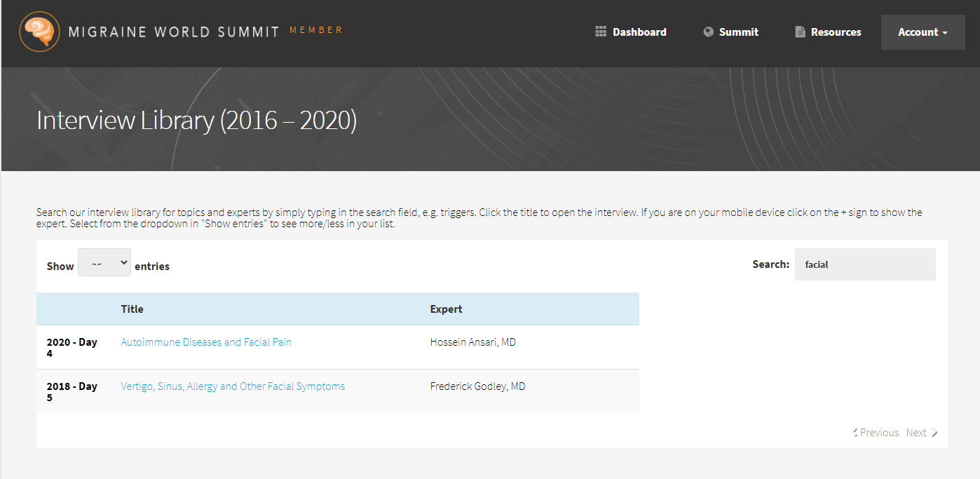The image size is (980, 479).
Task: Open Autoimmune Diseases and Facial Pain interview
Action: click(206, 342)
